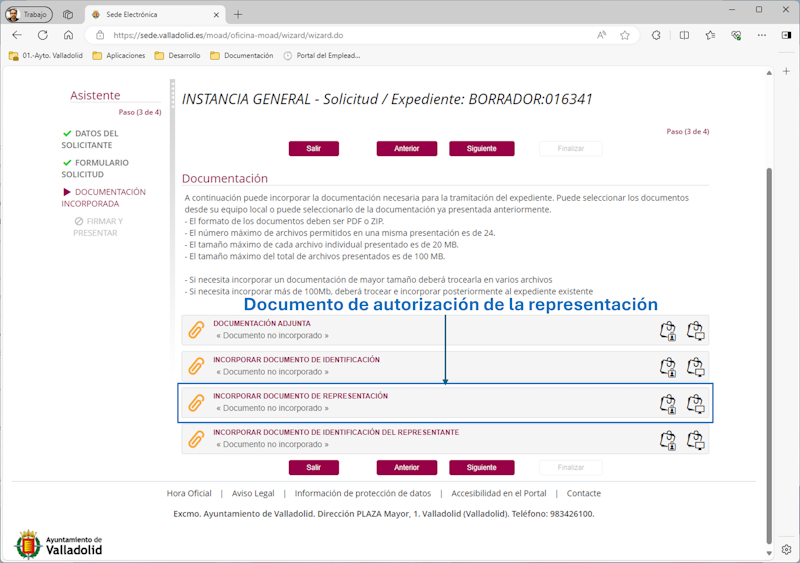Click the Trabajo profile button
The height and width of the screenshot is (563, 800).
coord(29,14)
